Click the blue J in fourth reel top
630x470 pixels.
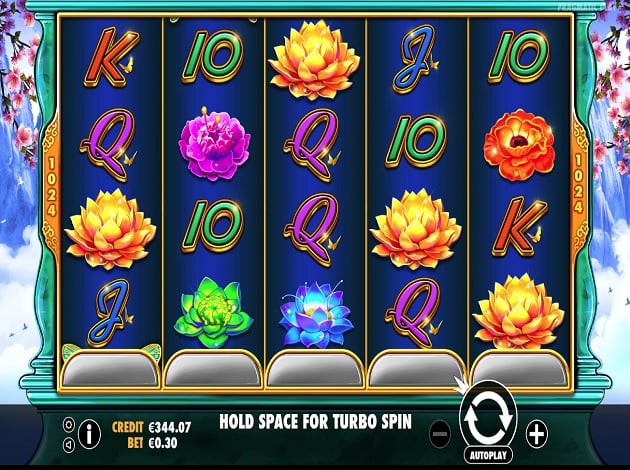coord(415,58)
